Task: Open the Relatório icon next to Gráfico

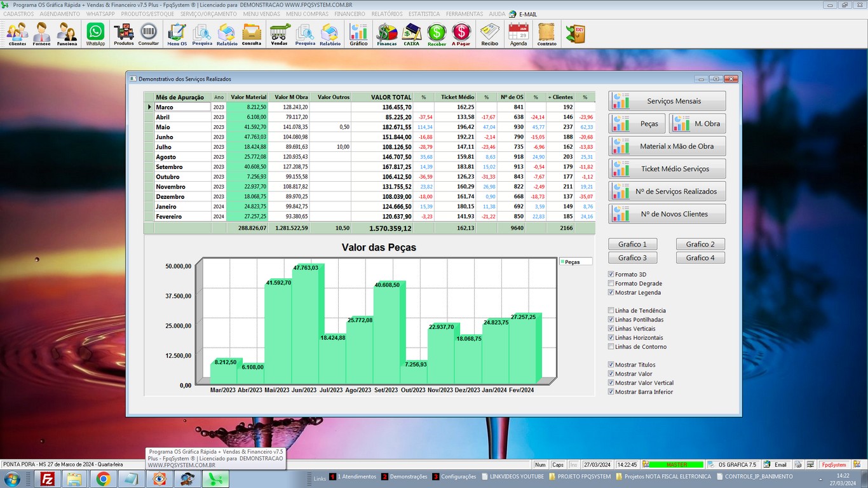Action: pos(330,34)
